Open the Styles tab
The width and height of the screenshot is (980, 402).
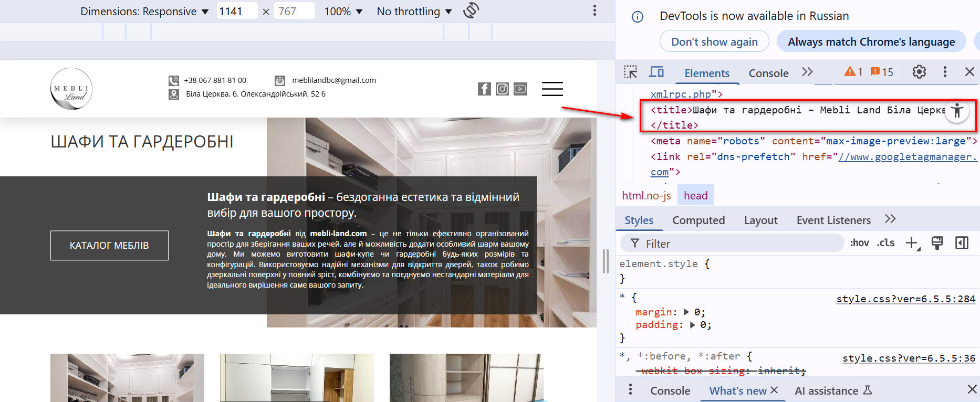[639, 220]
